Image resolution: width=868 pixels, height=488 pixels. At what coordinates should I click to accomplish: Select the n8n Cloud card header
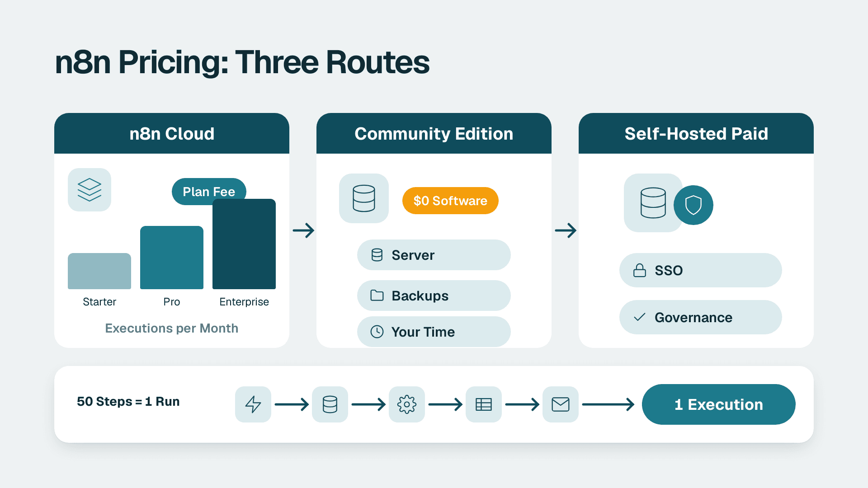tap(172, 133)
